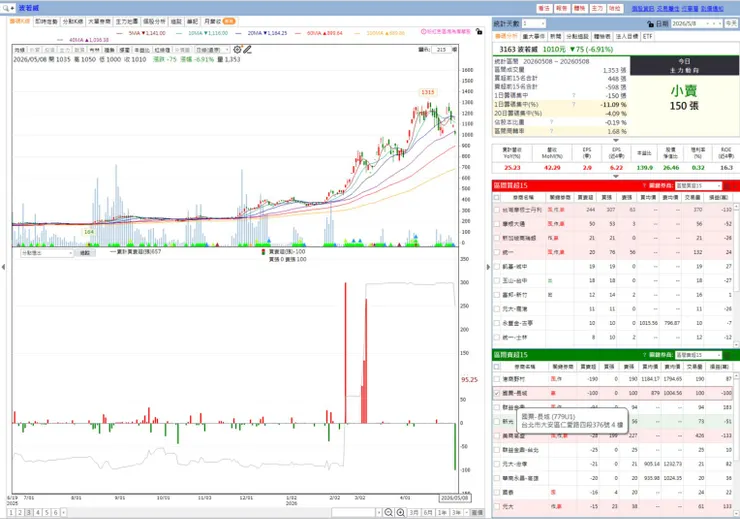740x519 pixels.
Task: Click the 追蹤 button in the lower chart
Action: (85, 253)
